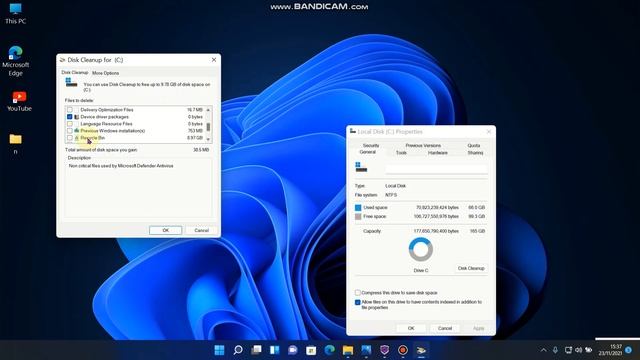Open the purple shield app on taskbar
The height and width of the screenshot is (360, 640).
click(384, 350)
